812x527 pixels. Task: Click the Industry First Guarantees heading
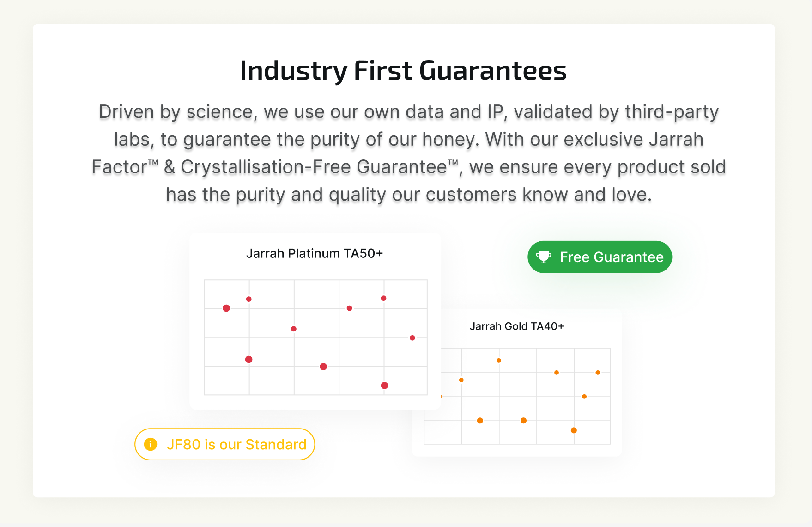[403, 70]
